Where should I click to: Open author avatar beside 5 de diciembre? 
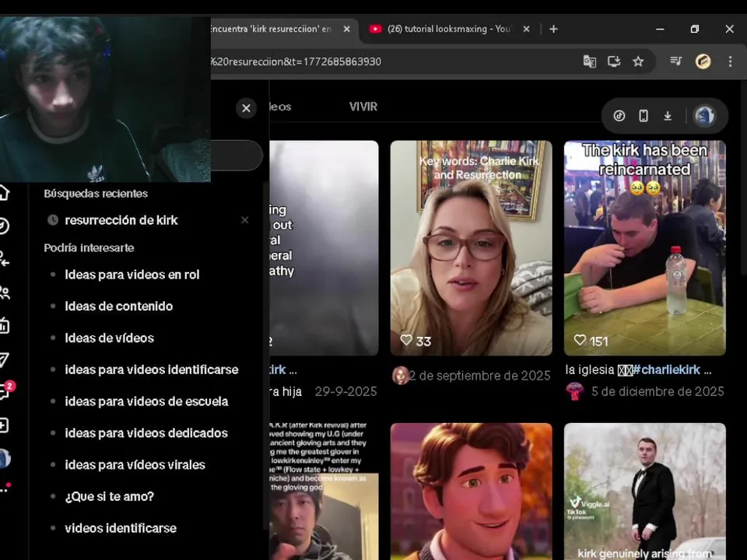(x=574, y=391)
